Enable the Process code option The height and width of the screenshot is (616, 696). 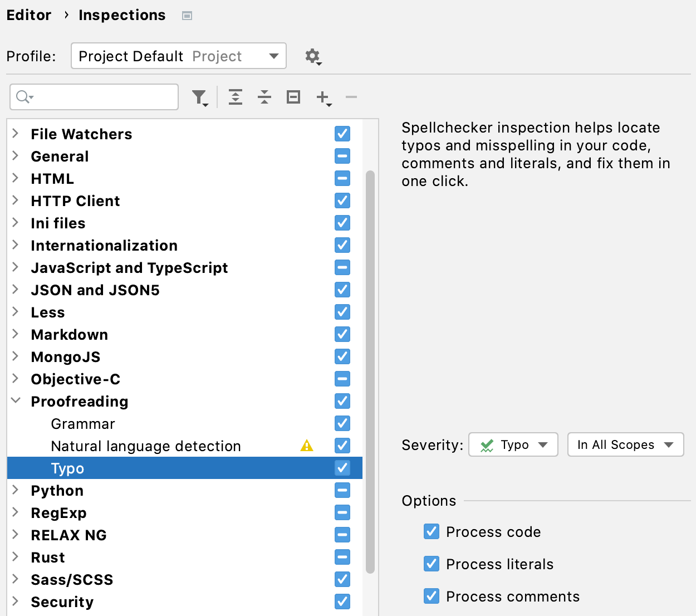(431, 531)
